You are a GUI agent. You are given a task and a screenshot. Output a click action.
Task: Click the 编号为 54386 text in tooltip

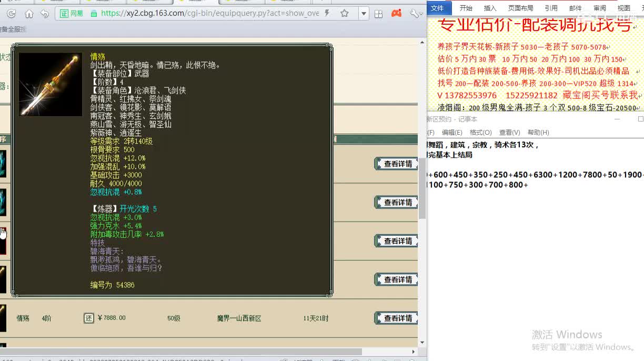click(112, 285)
